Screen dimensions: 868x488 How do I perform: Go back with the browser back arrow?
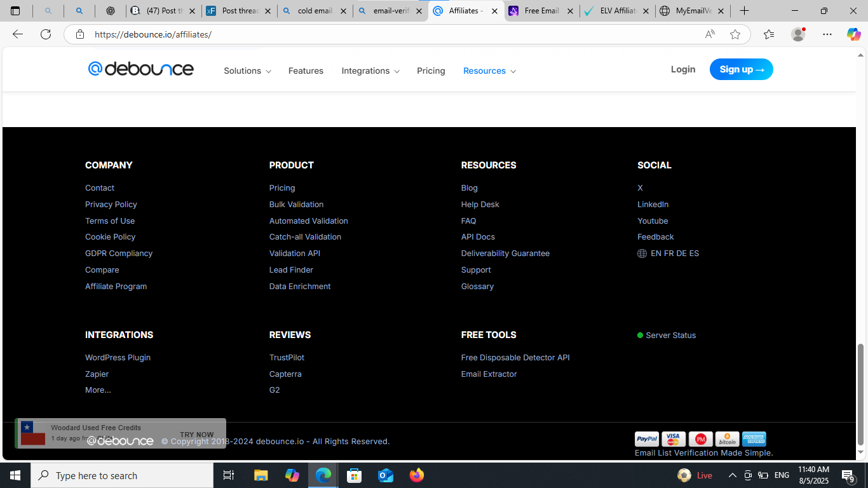(x=18, y=34)
